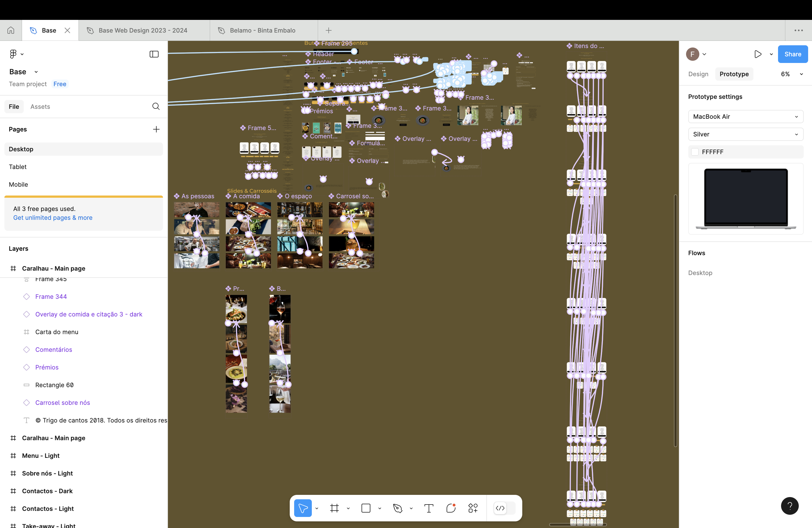Switch to the Assets tab

pyautogui.click(x=40, y=106)
